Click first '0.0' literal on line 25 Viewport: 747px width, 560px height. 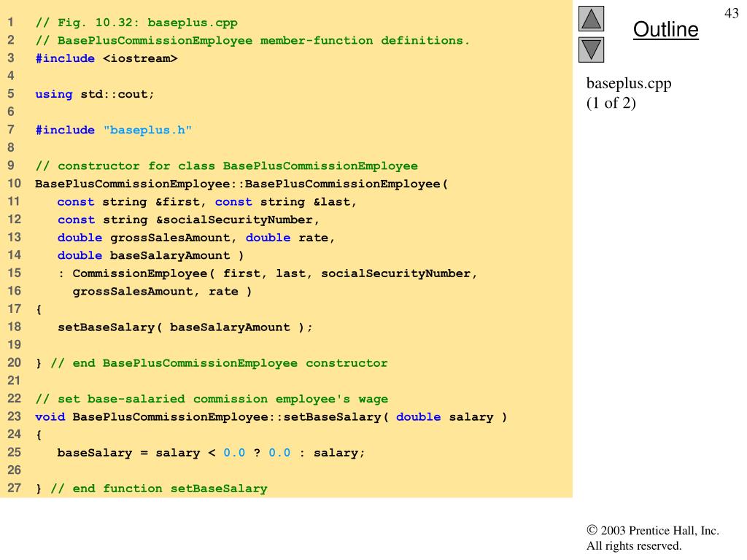pyautogui.click(x=234, y=452)
